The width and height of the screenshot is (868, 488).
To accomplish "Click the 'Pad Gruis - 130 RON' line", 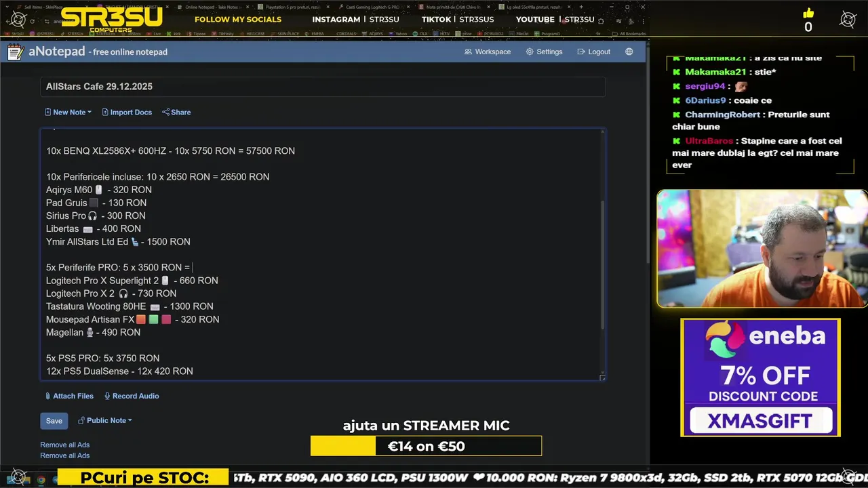I will click(96, 203).
